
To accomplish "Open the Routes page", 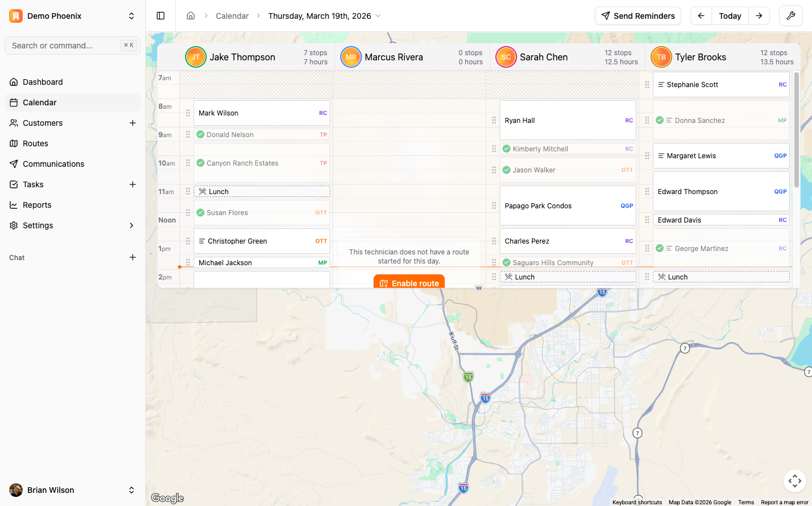I will [x=35, y=143].
